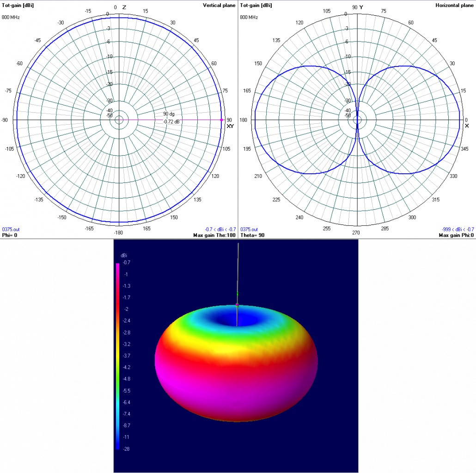Click the center of the vertical plane polar plot

pos(119,120)
